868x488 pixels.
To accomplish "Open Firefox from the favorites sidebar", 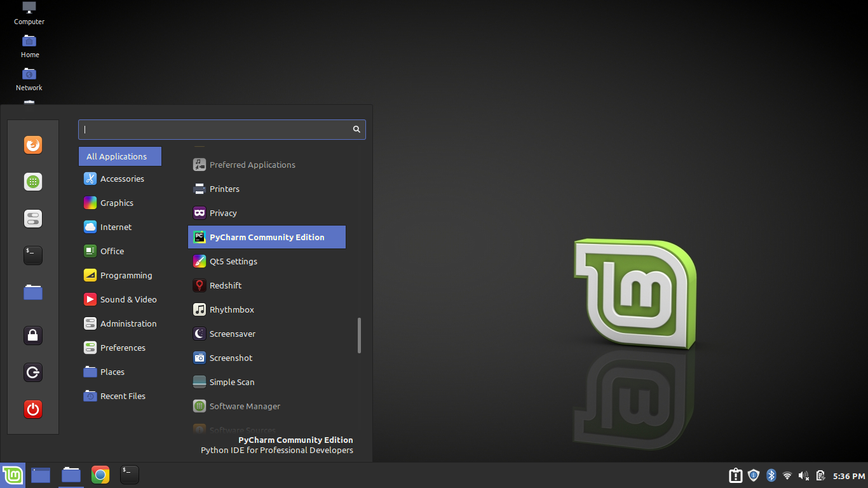I will coord(33,145).
